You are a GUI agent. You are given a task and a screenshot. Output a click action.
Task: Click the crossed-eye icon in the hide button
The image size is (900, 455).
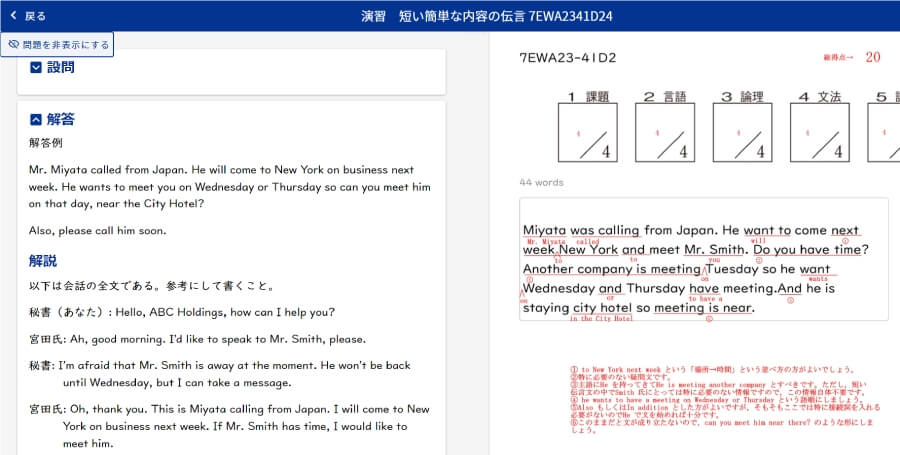(x=14, y=45)
